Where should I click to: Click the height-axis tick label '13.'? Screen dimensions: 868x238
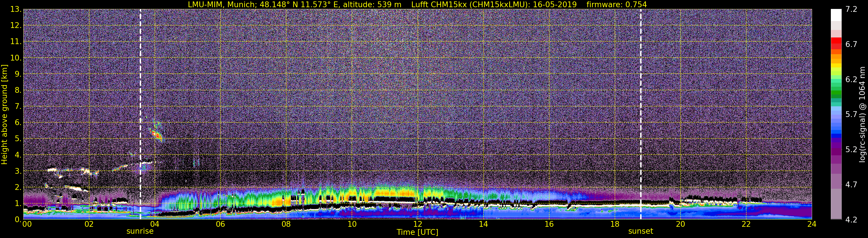[x=16, y=10]
